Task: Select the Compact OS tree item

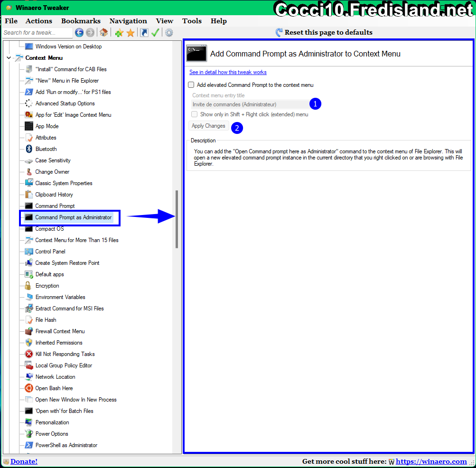Action: [49, 229]
